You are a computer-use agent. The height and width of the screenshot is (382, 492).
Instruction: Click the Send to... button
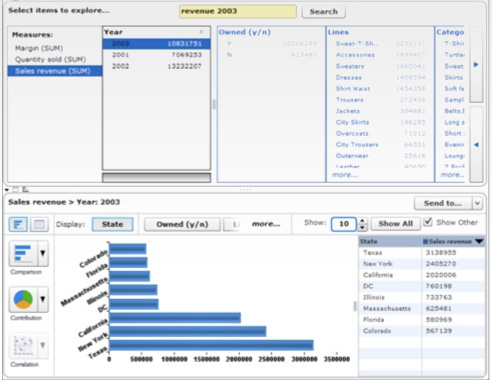[x=443, y=203]
